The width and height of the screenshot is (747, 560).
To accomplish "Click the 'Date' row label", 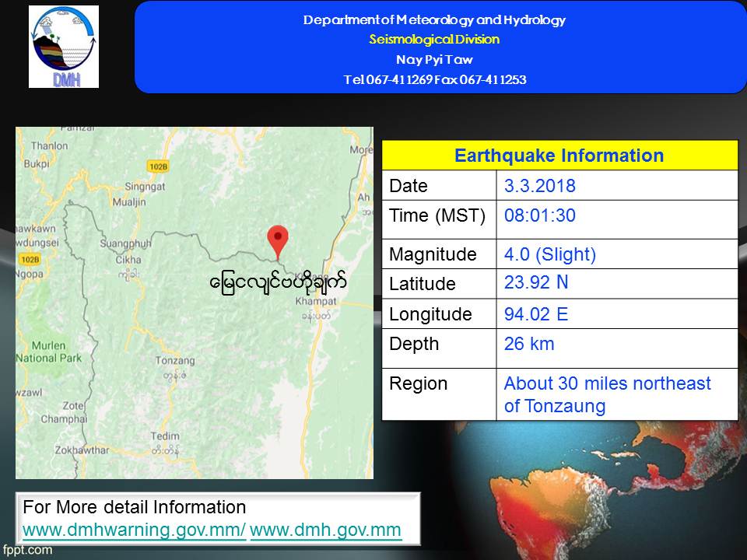I will [409, 186].
